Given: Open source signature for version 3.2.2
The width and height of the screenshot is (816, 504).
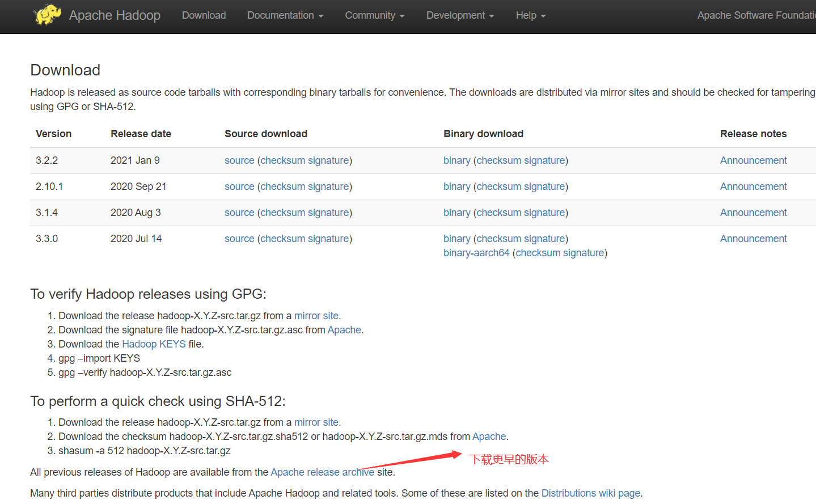Looking at the screenshot, I should (328, 160).
